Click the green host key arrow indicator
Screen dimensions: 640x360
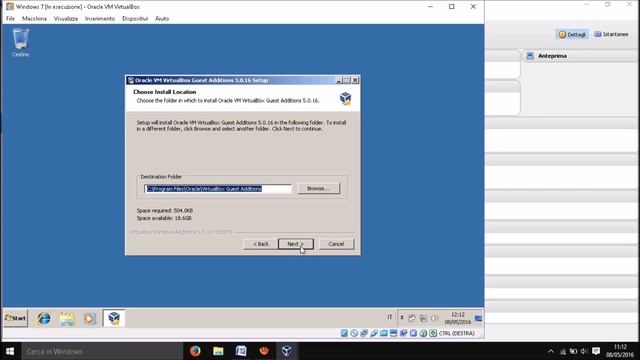tap(433, 333)
